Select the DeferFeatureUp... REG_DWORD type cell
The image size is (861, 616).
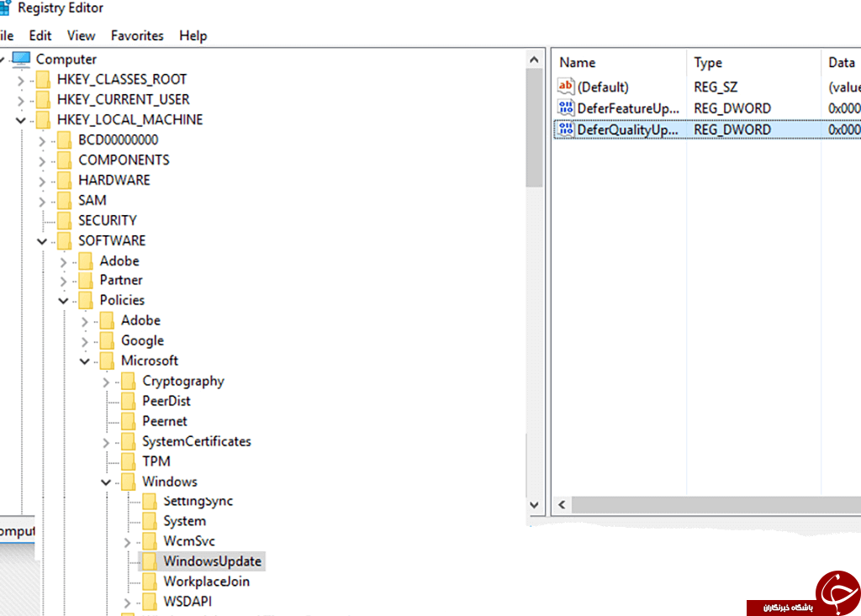[732, 108]
